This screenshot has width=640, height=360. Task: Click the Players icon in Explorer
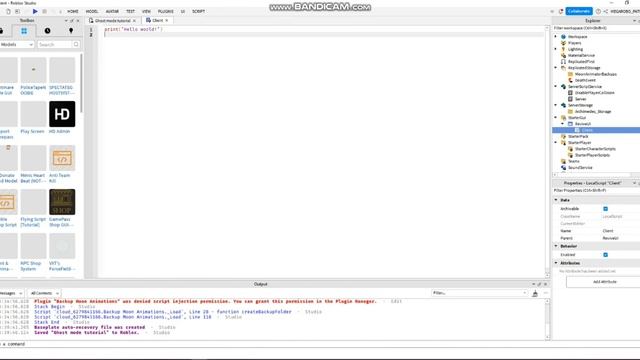pos(564,43)
